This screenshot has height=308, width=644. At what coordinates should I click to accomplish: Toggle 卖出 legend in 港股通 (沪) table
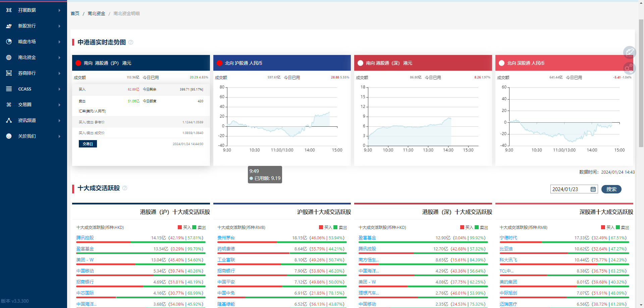coord(199,227)
